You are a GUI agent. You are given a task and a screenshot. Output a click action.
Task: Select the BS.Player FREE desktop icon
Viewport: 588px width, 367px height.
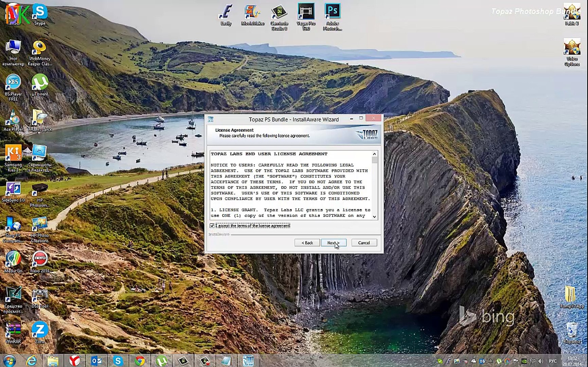[x=13, y=88]
